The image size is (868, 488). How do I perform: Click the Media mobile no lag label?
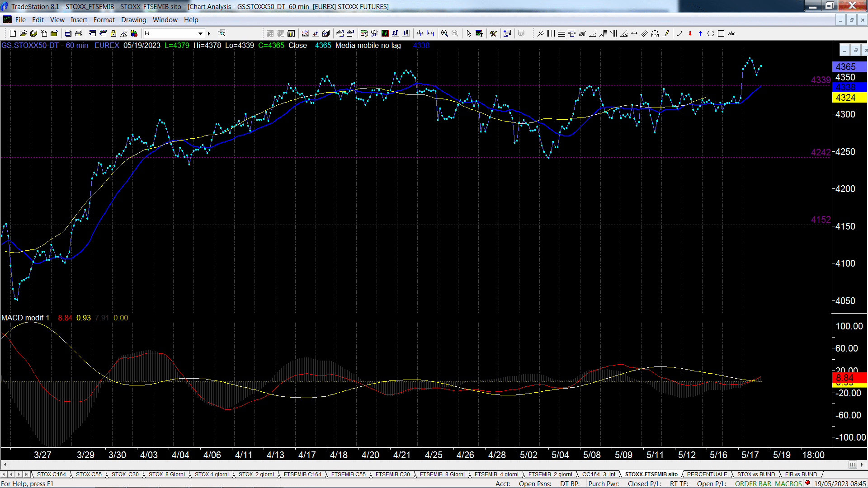click(x=368, y=46)
